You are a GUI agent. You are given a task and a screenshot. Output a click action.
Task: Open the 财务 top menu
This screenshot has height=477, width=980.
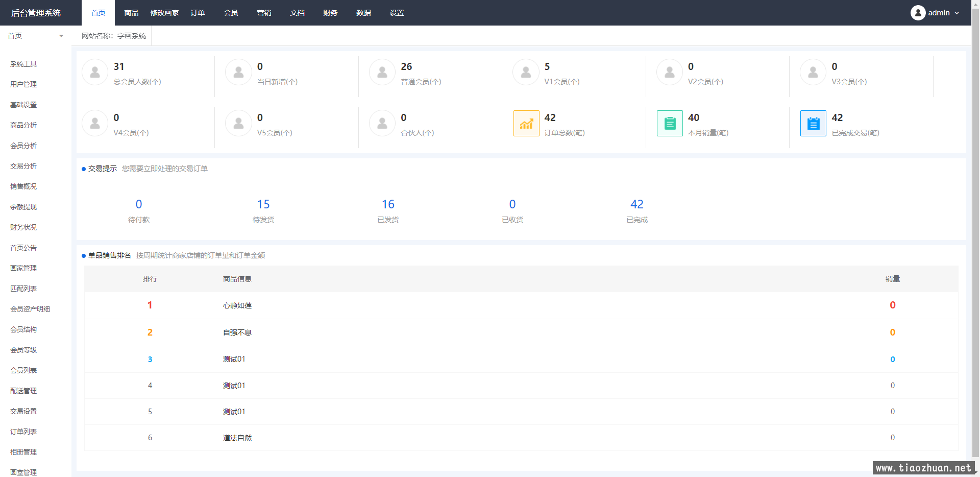coord(330,13)
